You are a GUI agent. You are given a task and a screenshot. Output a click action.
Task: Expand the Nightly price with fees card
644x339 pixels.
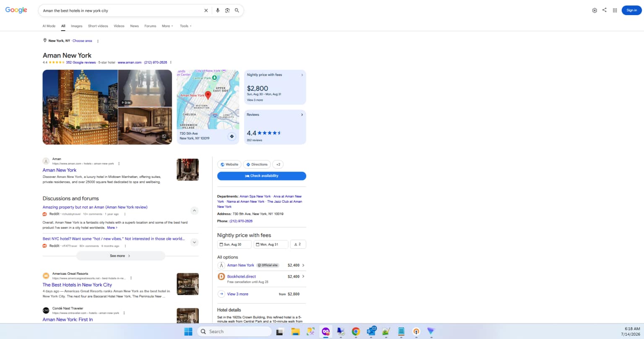coord(302,75)
